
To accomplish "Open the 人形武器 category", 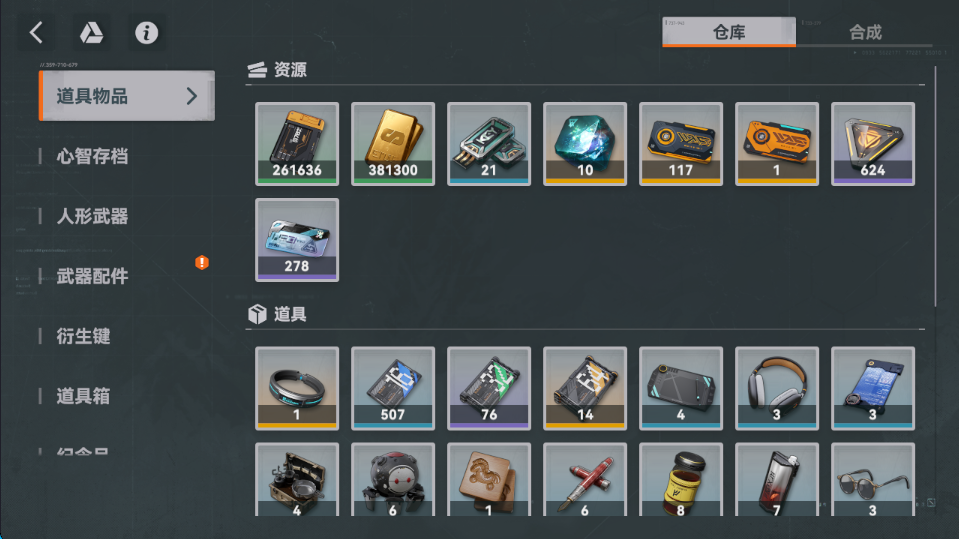I will [x=92, y=216].
